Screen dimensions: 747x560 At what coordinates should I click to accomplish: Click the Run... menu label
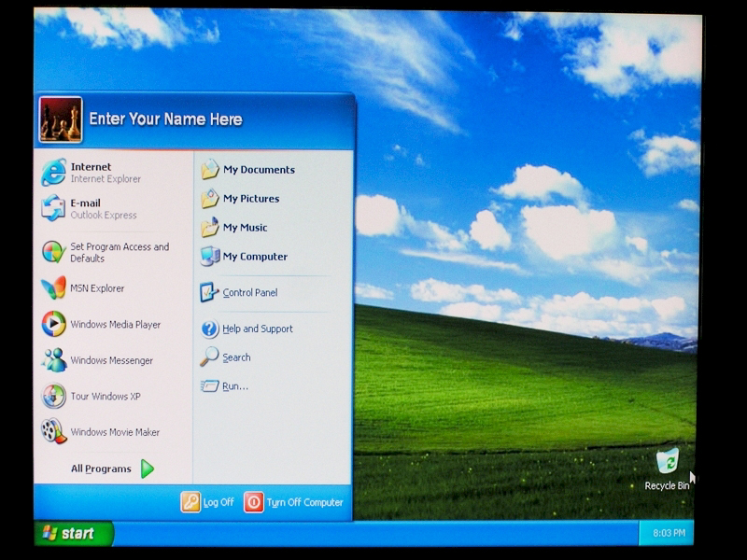[235, 386]
